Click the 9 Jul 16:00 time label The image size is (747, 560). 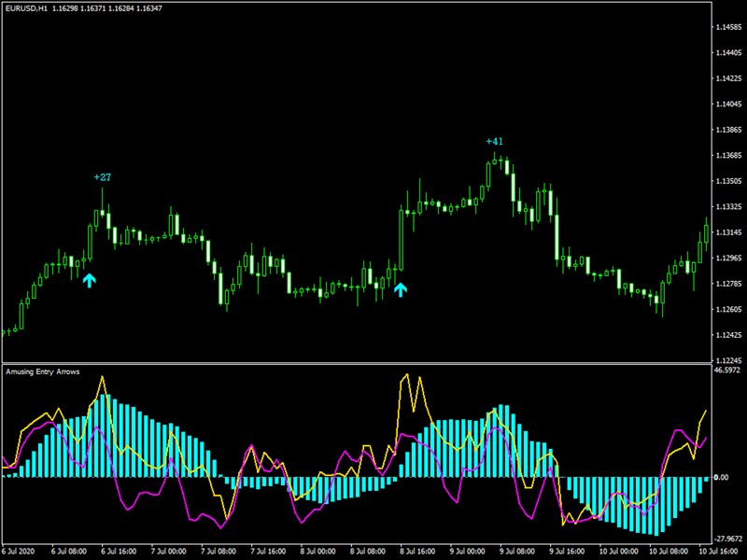tap(568, 552)
